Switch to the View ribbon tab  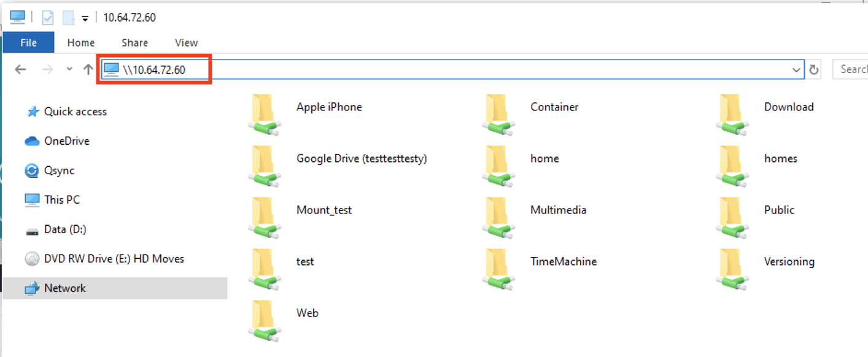click(186, 42)
